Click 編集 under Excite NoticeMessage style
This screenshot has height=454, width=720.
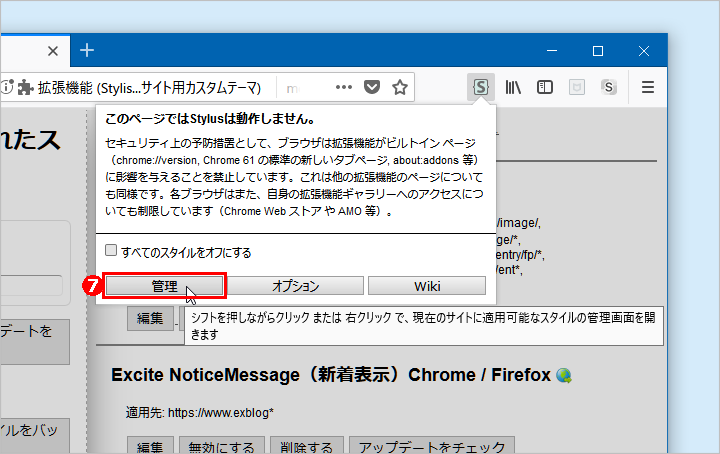coord(150,446)
